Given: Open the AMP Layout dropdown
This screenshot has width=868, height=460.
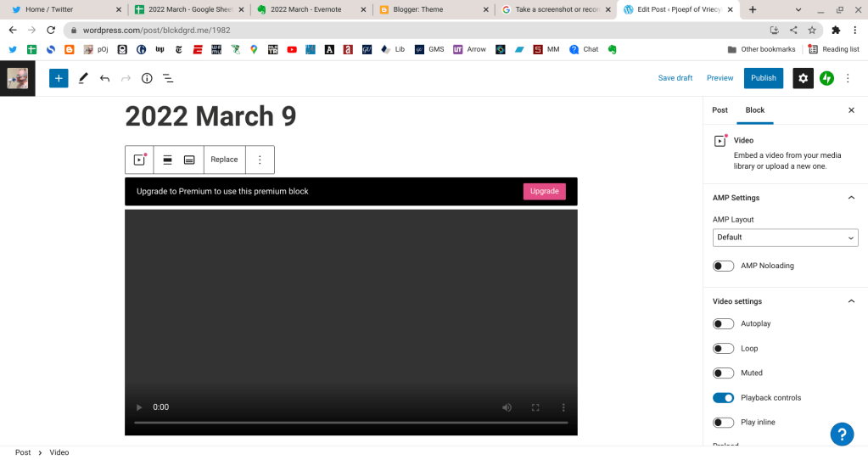Looking at the screenshot, I should click(785, 238).
